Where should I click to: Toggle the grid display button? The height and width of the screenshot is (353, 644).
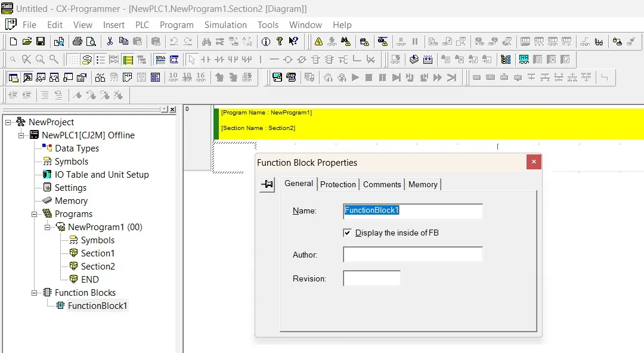(73, 60)
